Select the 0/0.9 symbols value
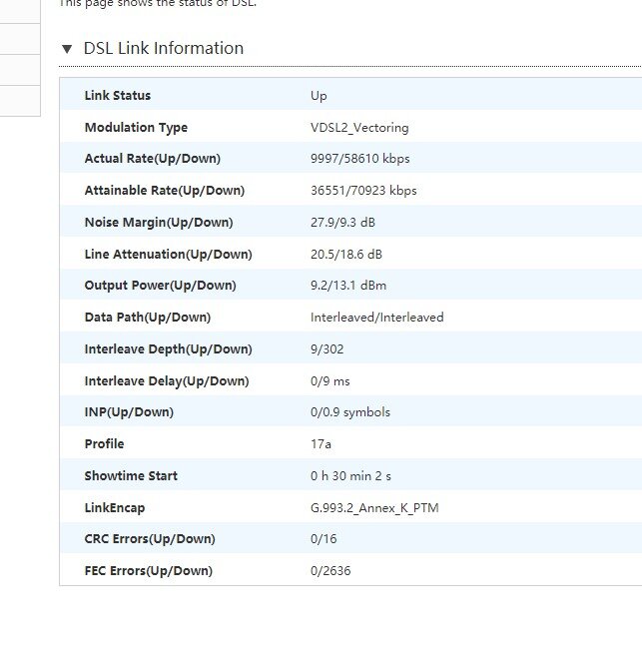Image resolution: width=642 pixels, height=672 pixels. 350,412
